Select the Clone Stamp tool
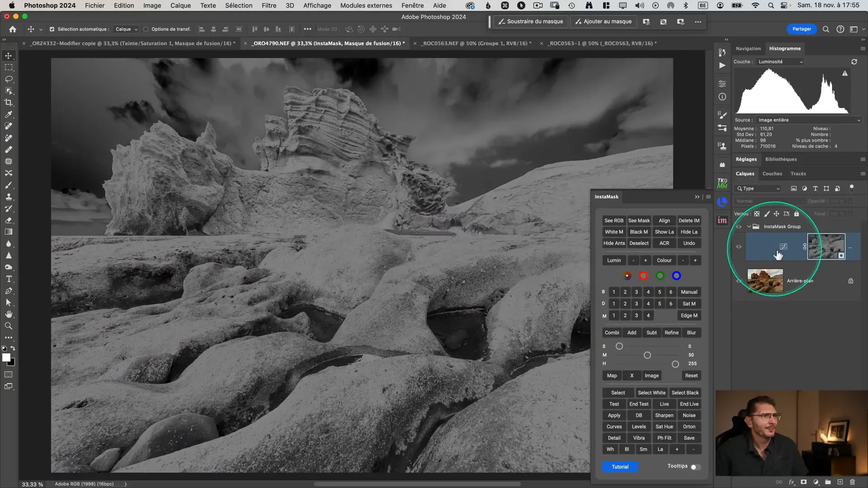Viewport: 868px width, 488px height. 9,197
